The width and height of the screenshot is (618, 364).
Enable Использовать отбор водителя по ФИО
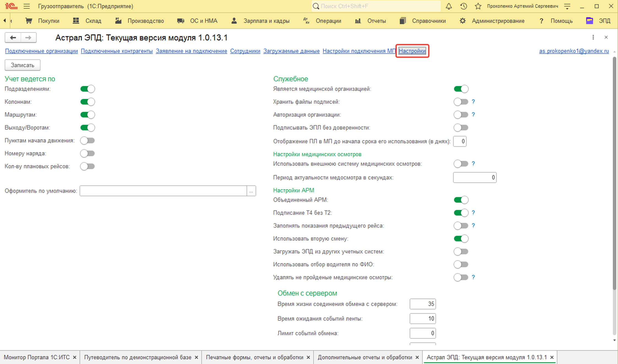tap(461, 264)
